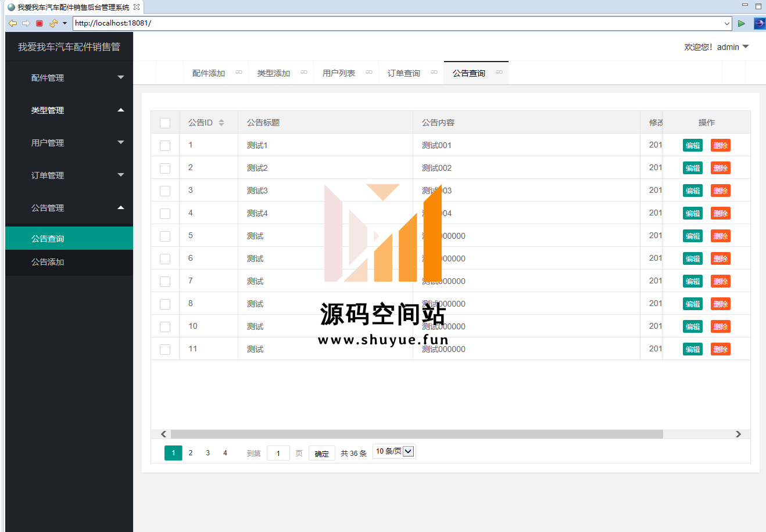The image size is (766, 532).
Task: Close the 配件添加 tab with its close icon
Action: pyautogui.click(x=239, y=73)
